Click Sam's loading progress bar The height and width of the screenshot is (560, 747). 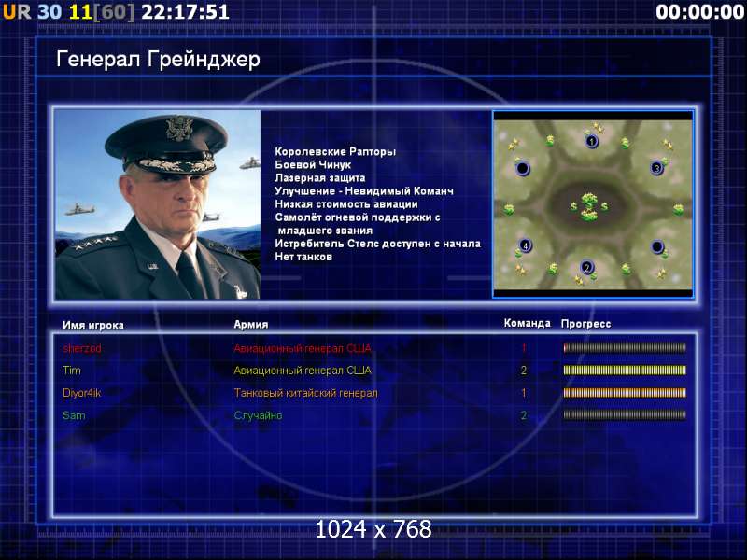pos(625,414)
